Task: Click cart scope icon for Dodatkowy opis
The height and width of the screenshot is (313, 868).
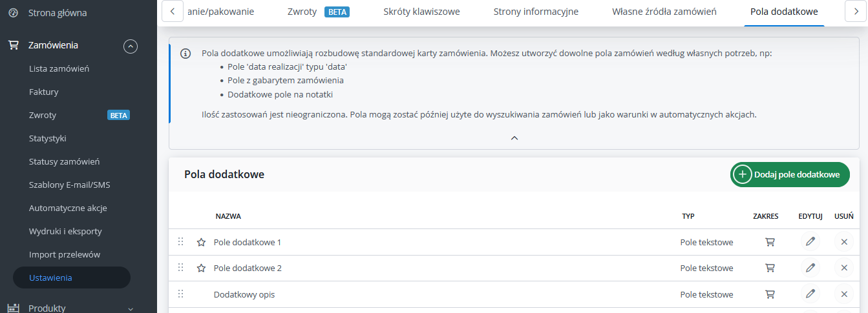Action: tap(770, 294)
